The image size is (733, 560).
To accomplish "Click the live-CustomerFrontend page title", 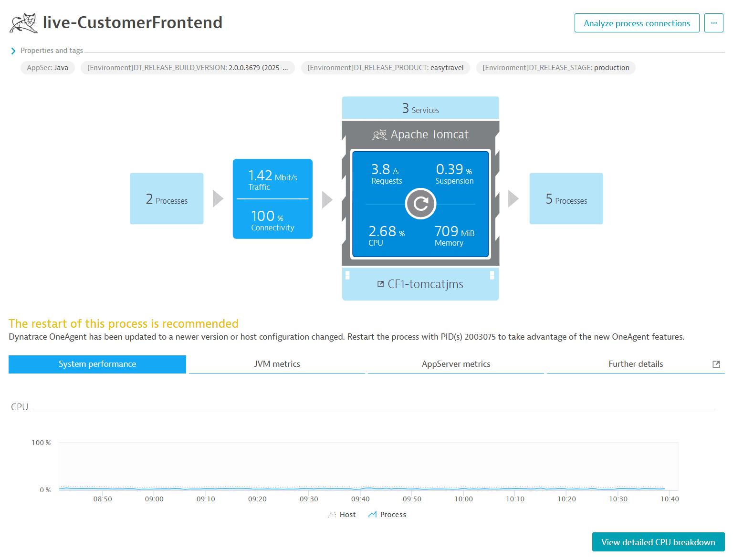I will tap(133, 22).
